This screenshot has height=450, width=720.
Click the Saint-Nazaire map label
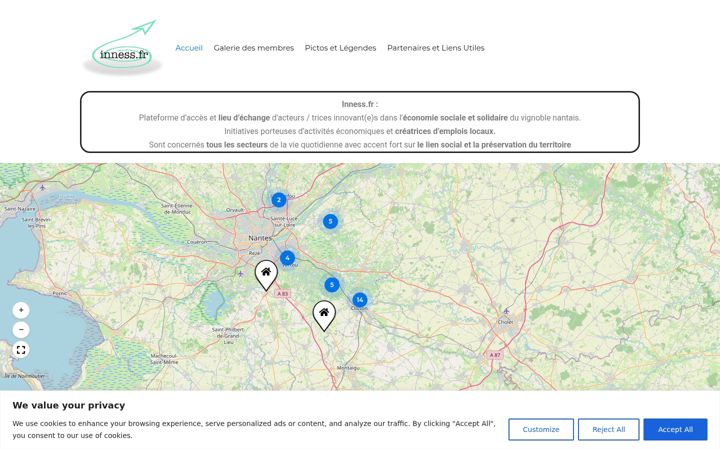pos(19,209)
